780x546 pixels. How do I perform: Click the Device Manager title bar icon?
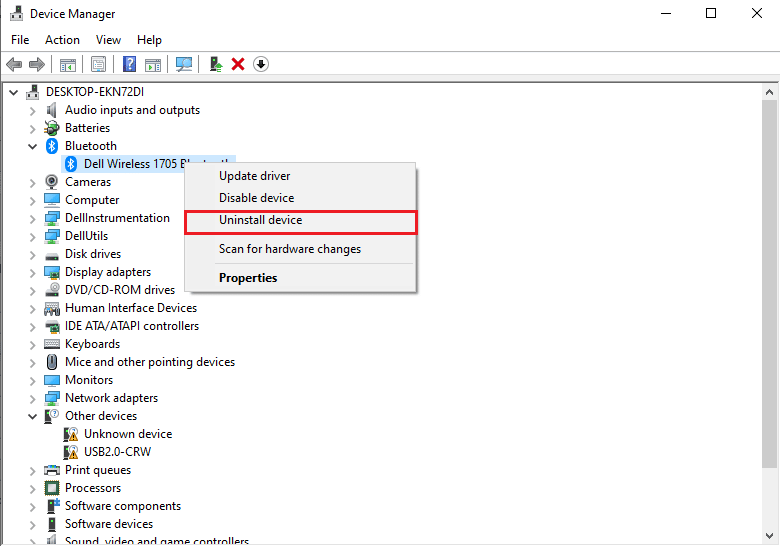16,13
